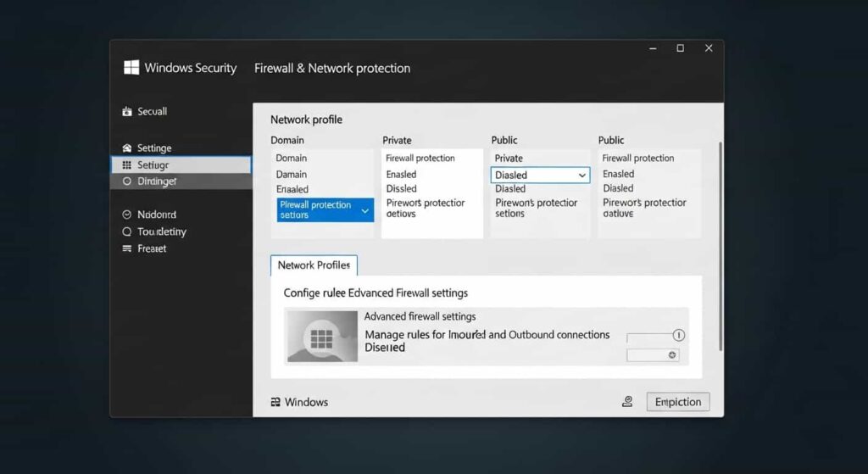
Task: Click the clock icon beside Nddonrd
Action: tap(127, 215)
